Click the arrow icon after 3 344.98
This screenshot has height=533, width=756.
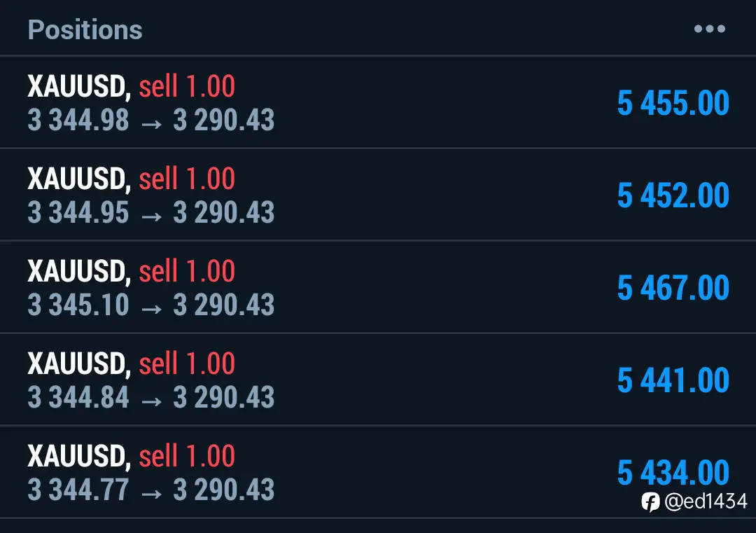click(x=151, y=125)
